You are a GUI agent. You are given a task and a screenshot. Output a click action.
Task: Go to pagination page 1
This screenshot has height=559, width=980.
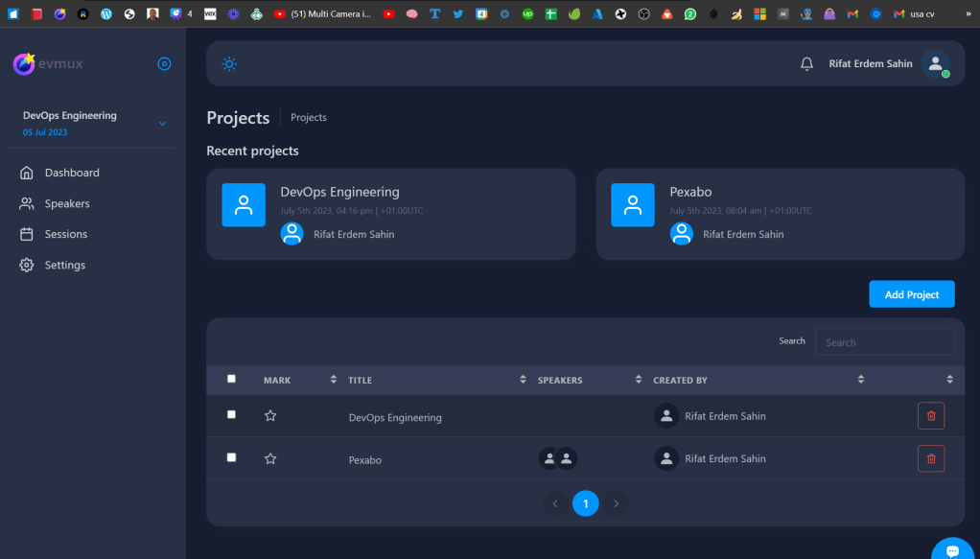586,503
